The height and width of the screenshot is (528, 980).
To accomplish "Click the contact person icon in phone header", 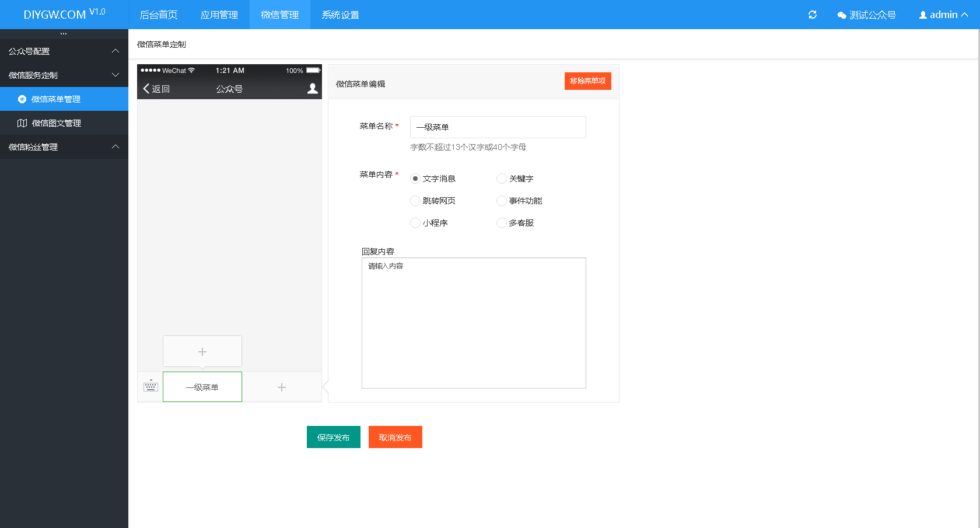I will pos(312,88).
